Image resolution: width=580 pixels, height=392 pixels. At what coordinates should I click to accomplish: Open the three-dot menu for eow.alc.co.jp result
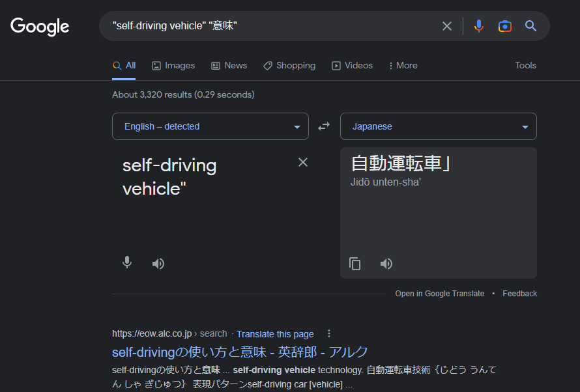(x=329, y=333)
